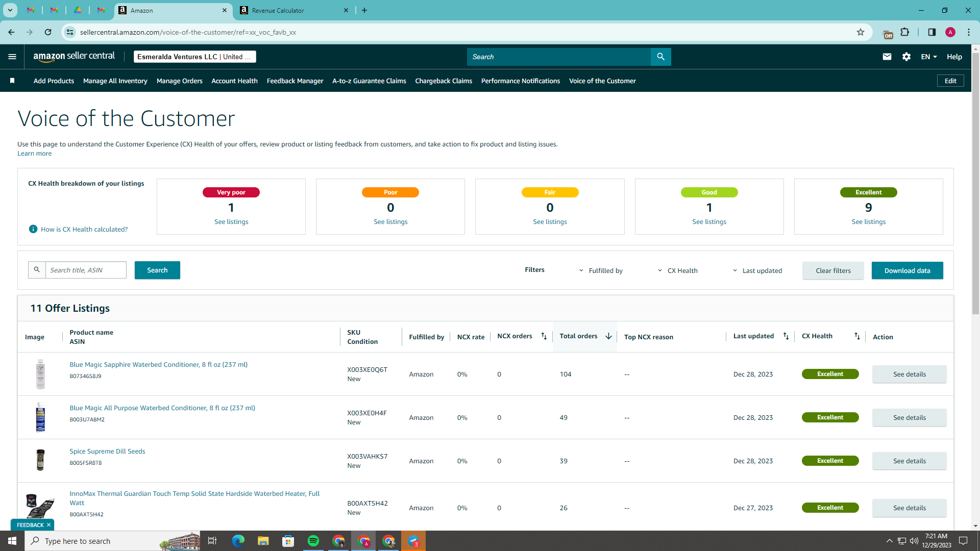Open Microsoft Edge from the taskbar
Screen dimensions: 980x551
pos(238,541)
